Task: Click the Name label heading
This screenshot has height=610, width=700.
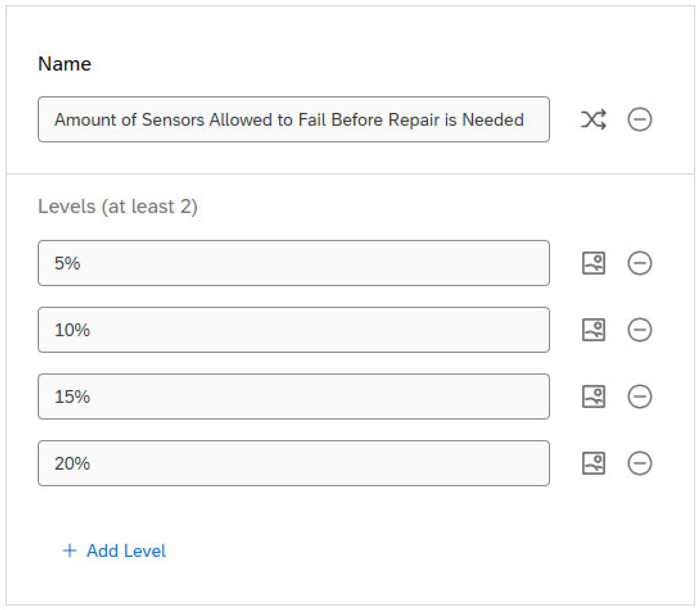Action: (x=65, y=64)
